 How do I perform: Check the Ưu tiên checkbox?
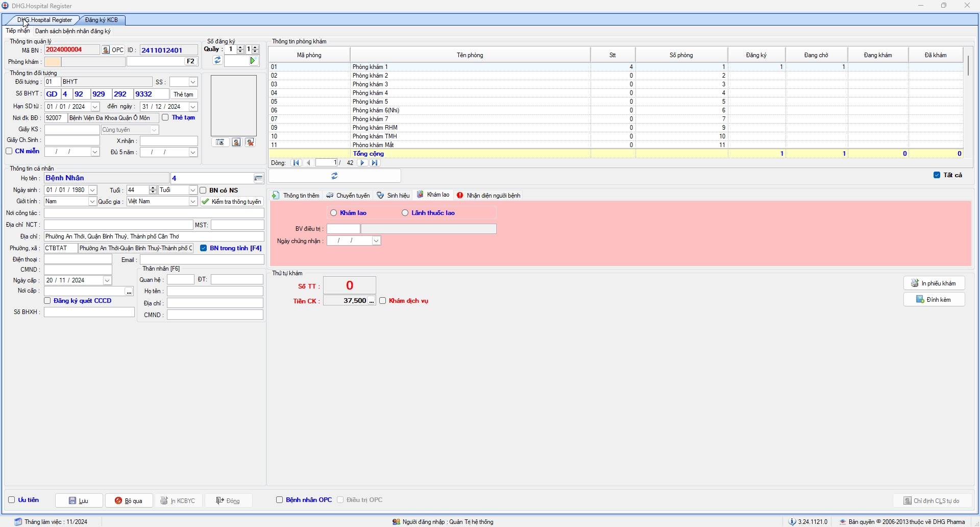coord(11,500)
